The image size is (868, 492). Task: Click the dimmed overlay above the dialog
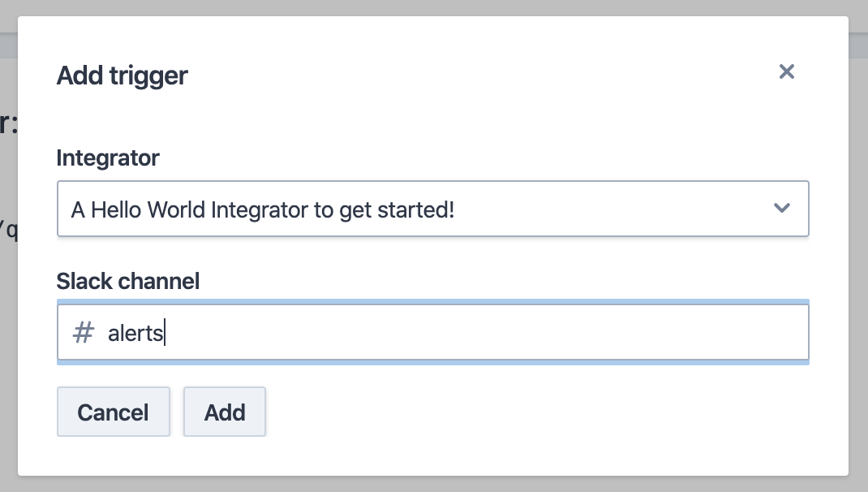[x=434, y=7]
